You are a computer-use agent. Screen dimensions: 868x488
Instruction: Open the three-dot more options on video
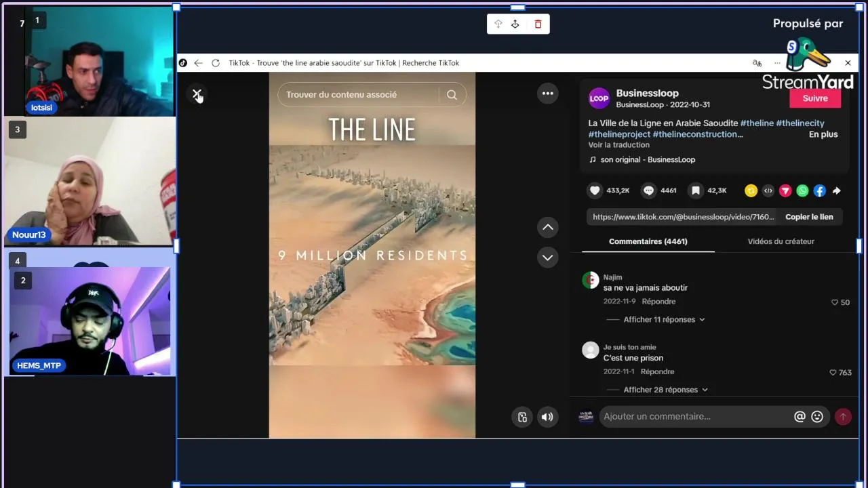coord(548,94)
